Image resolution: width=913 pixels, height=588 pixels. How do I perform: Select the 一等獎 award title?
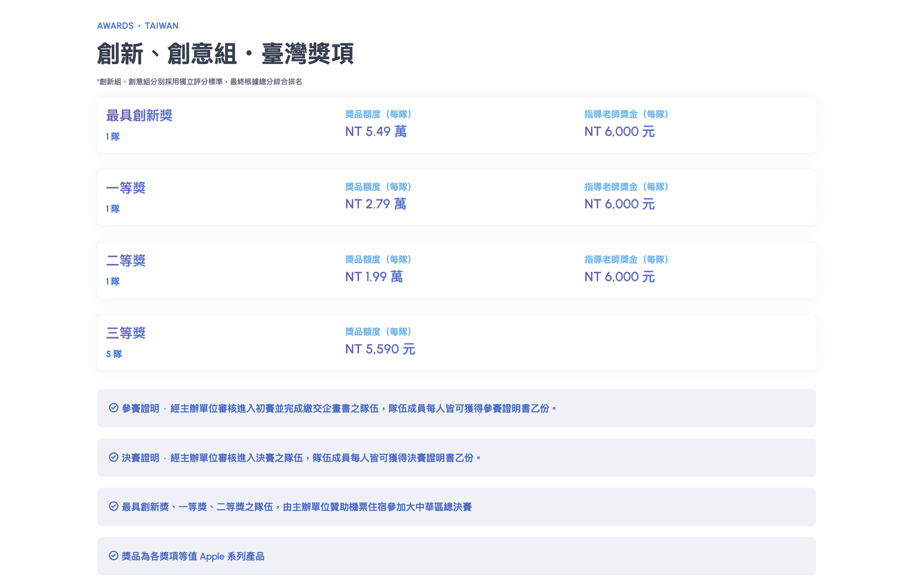[126, 188]
